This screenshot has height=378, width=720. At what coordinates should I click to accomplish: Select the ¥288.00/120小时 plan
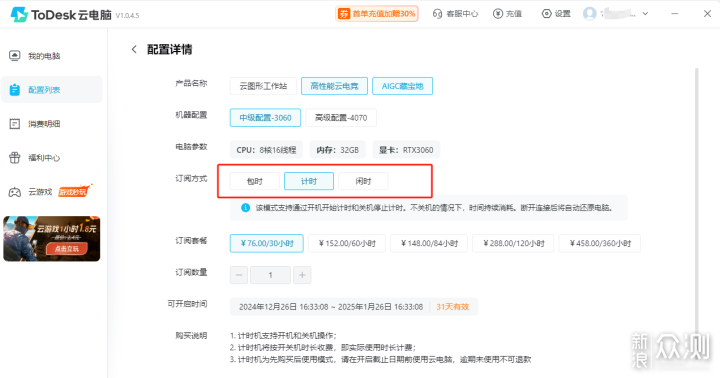(x=513, y=243)
